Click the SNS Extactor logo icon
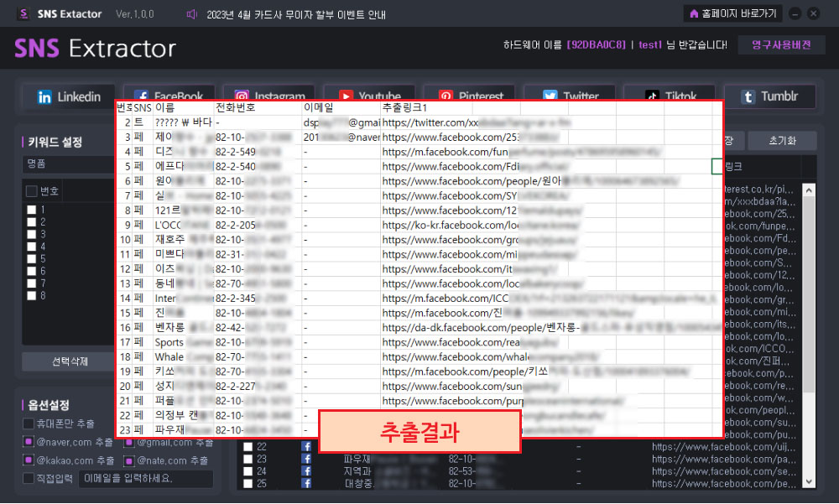Screen dimensions: 839x504 click(23, 14)
